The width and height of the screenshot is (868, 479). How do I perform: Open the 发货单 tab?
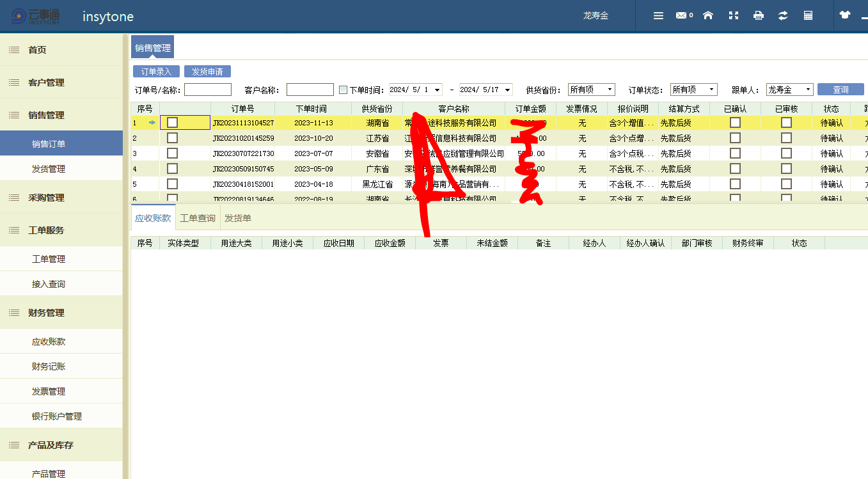238,218
